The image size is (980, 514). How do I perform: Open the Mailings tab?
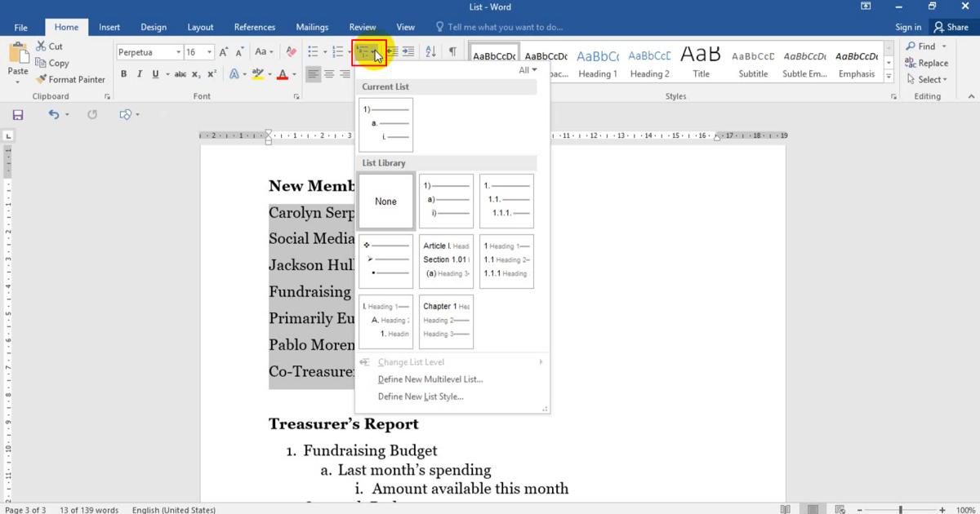(x=312, y=27)
